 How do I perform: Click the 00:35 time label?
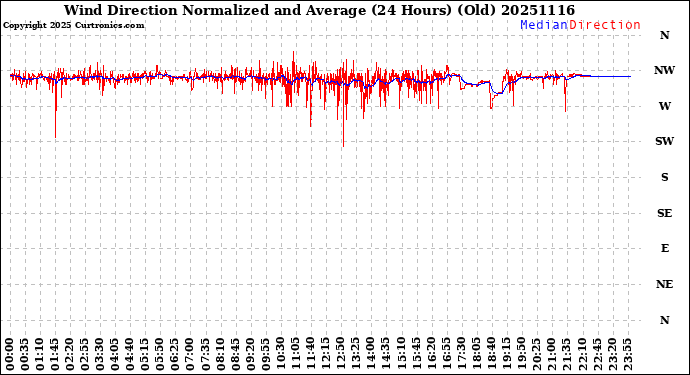(x=25, y=354)
